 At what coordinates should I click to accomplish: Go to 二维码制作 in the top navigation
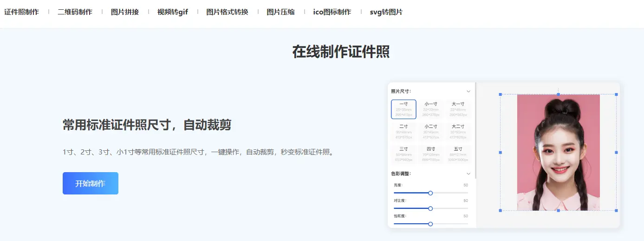tap(75, 12)
